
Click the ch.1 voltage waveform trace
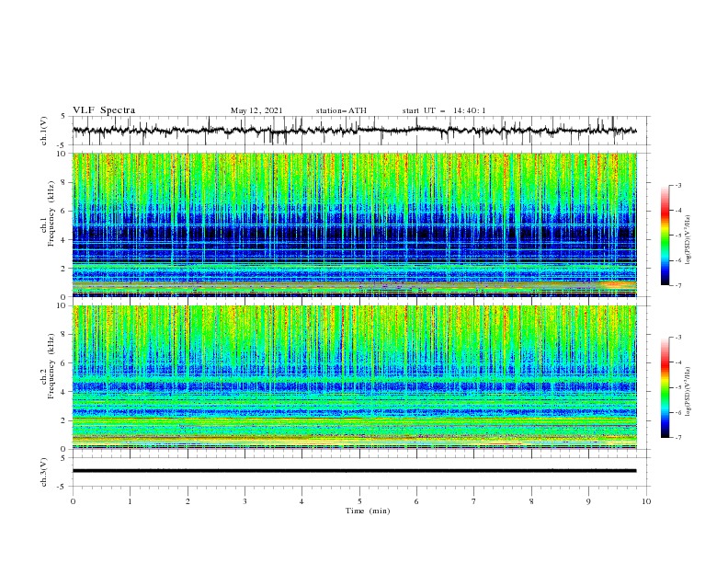354,131
